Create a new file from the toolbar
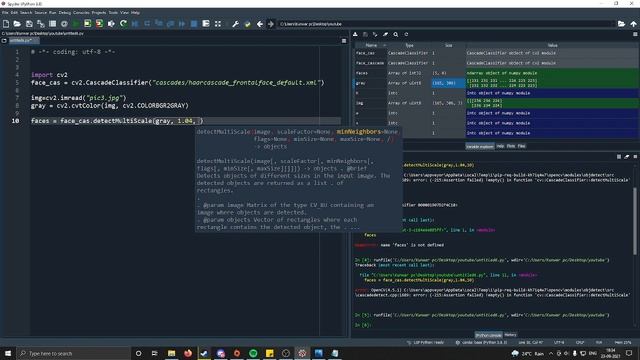The height and width of the screenshot is (360, 640). 6,24
